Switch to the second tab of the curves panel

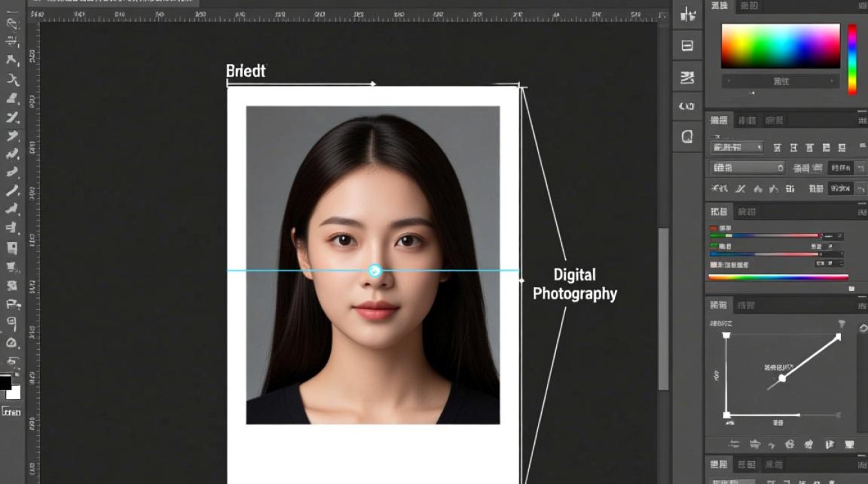(x=746, y=305)
